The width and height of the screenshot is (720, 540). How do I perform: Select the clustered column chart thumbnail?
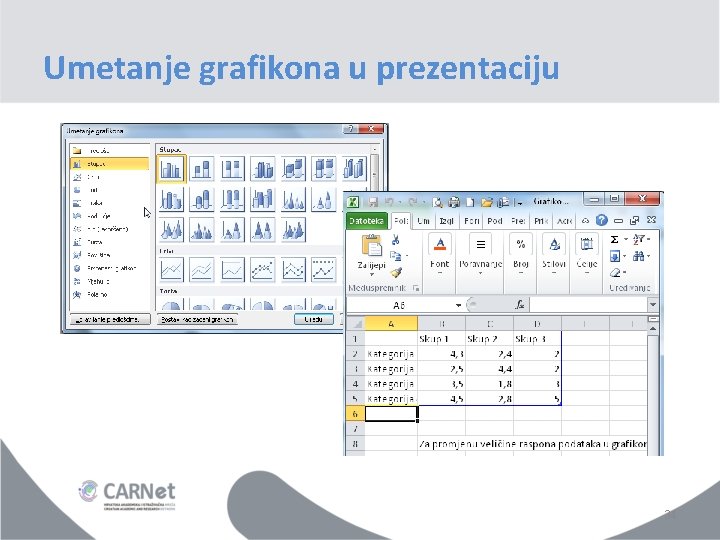pos(171,169)
